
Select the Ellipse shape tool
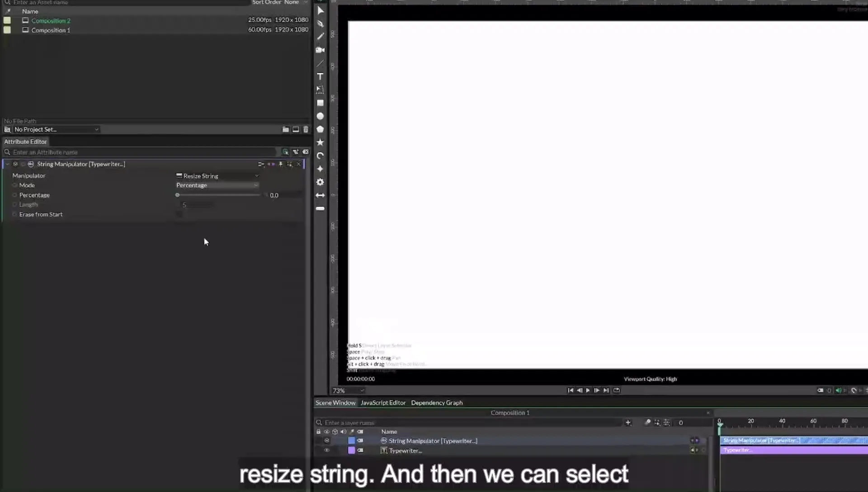click(x=320, y=116)
